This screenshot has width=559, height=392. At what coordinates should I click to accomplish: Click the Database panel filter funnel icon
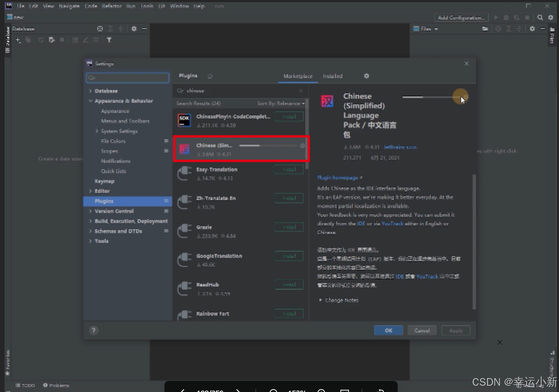pos(109,40)
